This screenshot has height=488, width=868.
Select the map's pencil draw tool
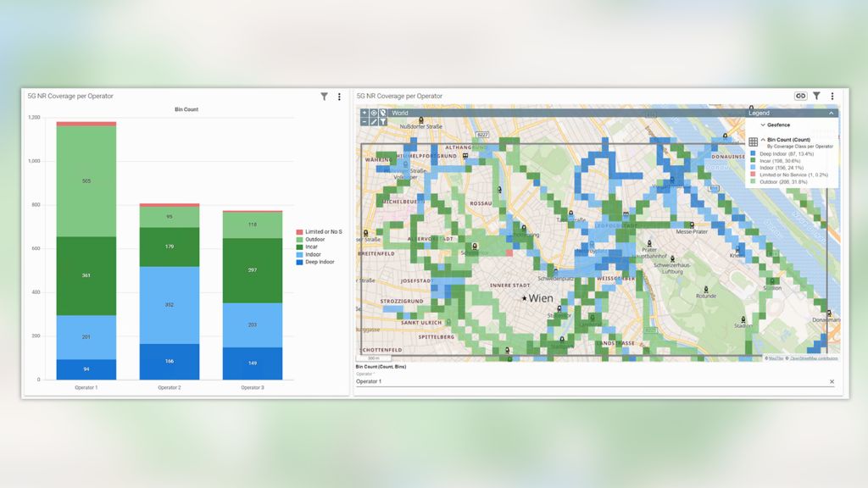pos(374,121)
